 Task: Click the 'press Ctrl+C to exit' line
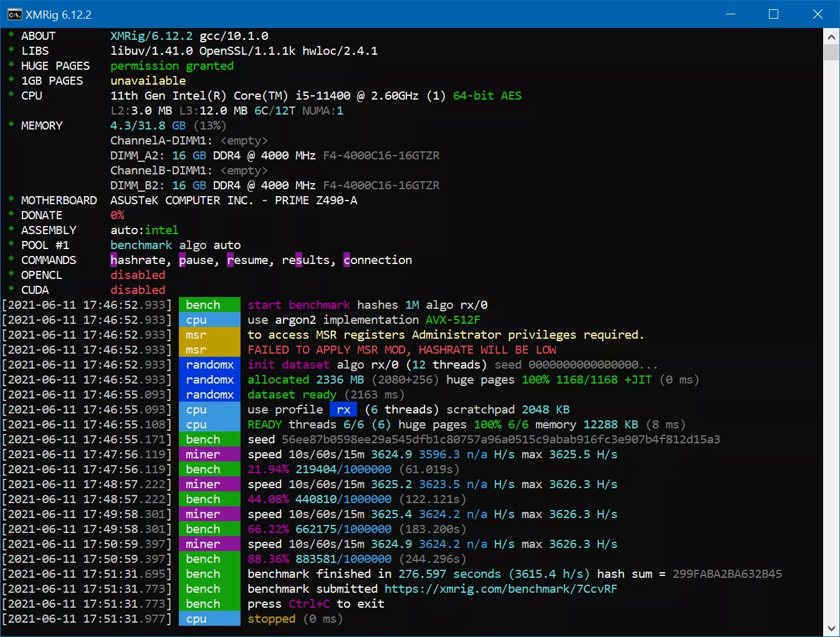316,604
